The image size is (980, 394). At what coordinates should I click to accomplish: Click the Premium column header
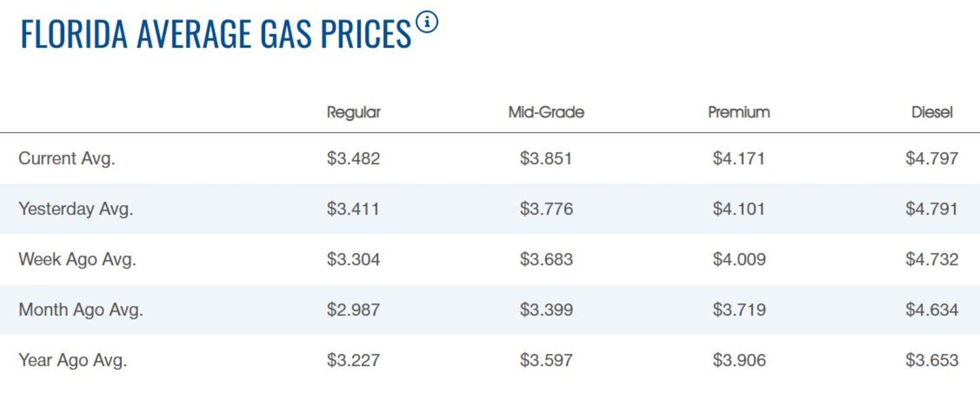pos(738,112)
